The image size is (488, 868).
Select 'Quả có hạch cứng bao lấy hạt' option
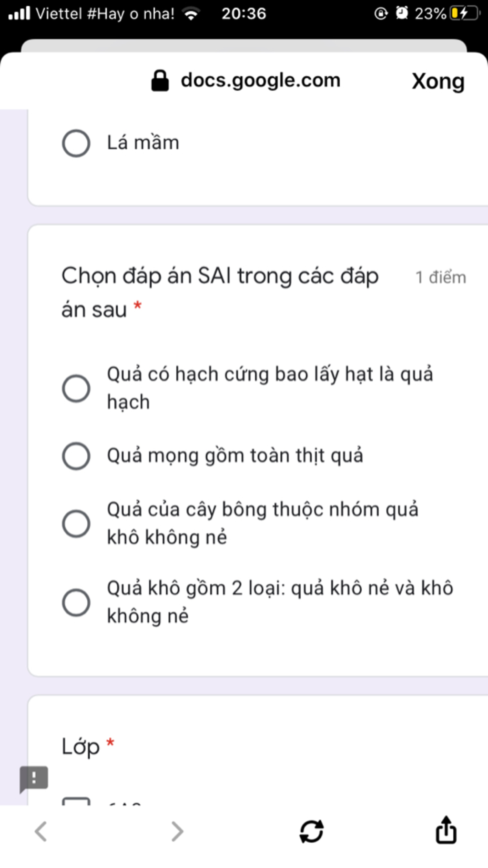point(76,388)
